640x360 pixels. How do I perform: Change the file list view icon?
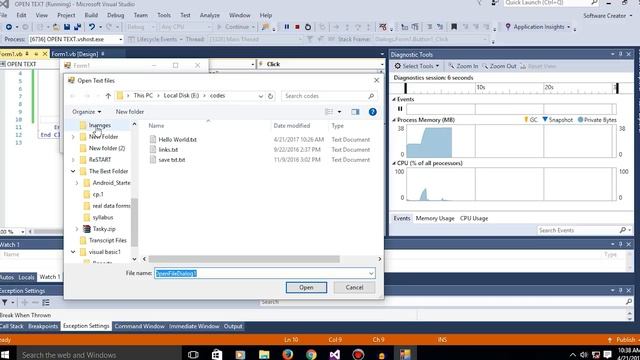pyautogui.click(x=329, y=112)
